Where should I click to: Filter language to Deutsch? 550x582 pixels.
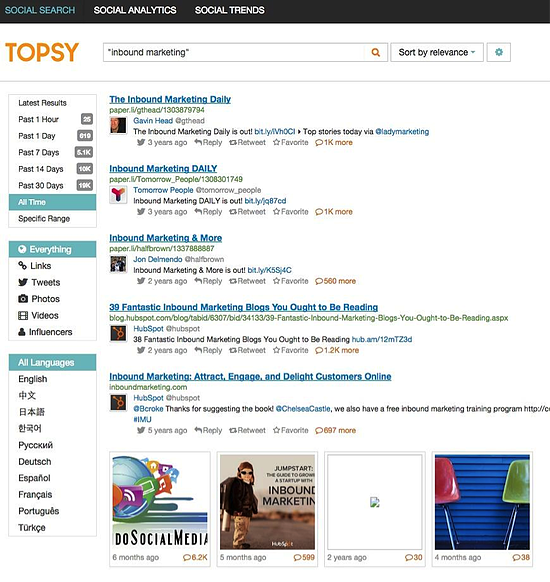pos(35,462)
